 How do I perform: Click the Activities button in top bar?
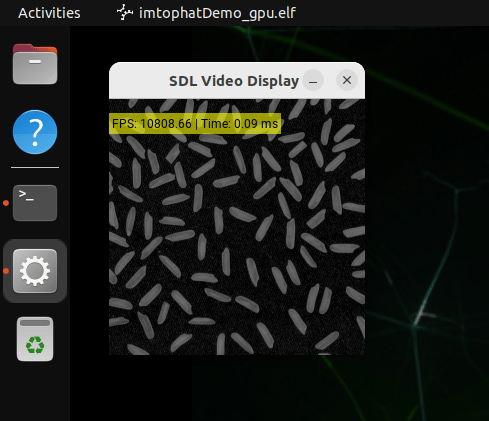click(49, 13)
